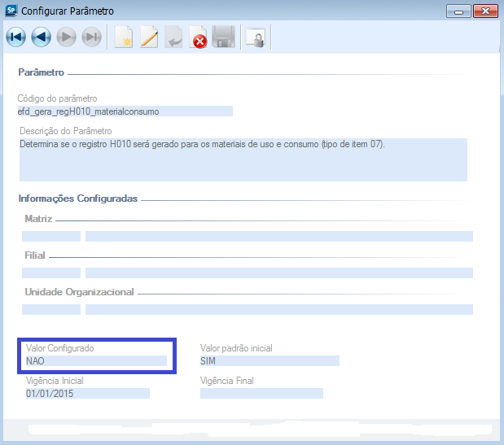
Task: Create a new parameter record
Action: click(124, 37)
